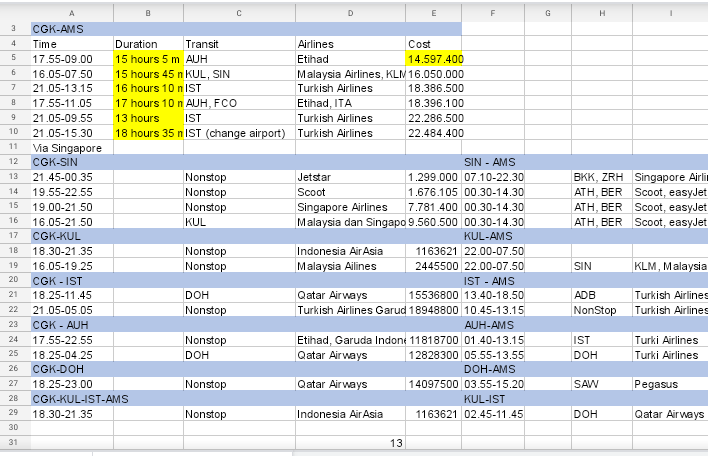Select the 'IST - AMS' section header
Image resolution: width=708 pixels, height=456 pixels.
point(493,281)
